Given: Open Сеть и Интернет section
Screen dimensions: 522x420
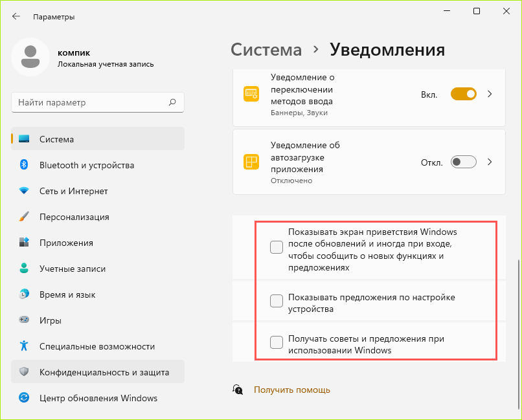Looking at the screenshot, I should pyautogui.click(x=98, y=190).
